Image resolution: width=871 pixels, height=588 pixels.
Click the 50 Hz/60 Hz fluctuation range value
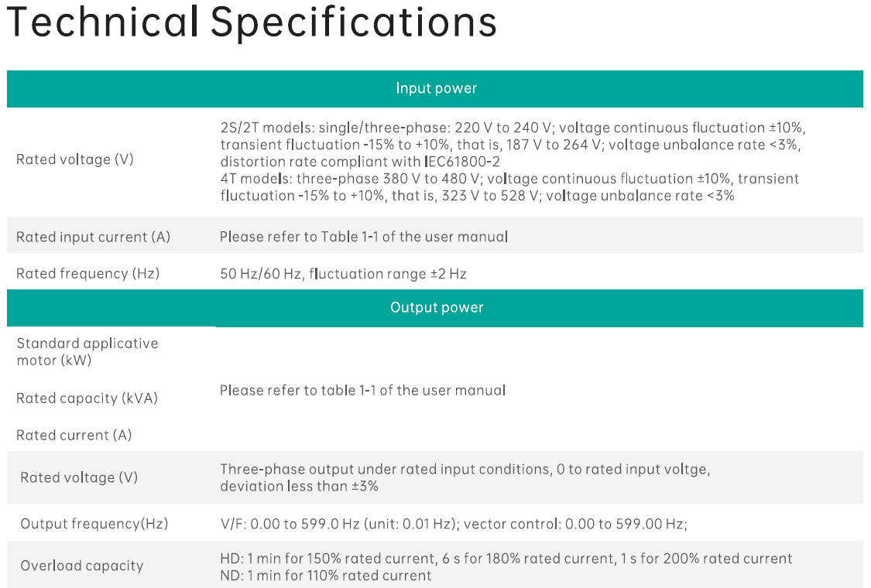click(343, 273)
